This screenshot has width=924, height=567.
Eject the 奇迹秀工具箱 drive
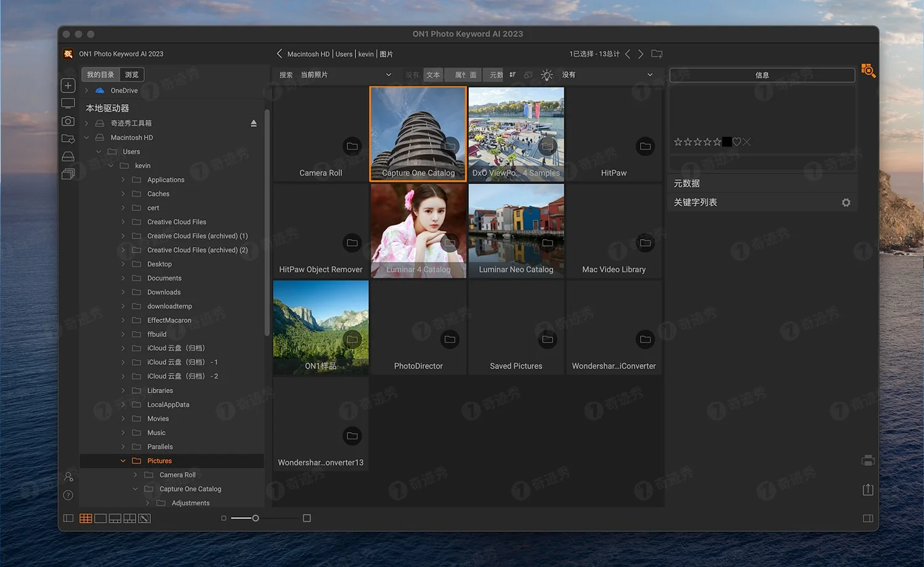pos(253,123)
